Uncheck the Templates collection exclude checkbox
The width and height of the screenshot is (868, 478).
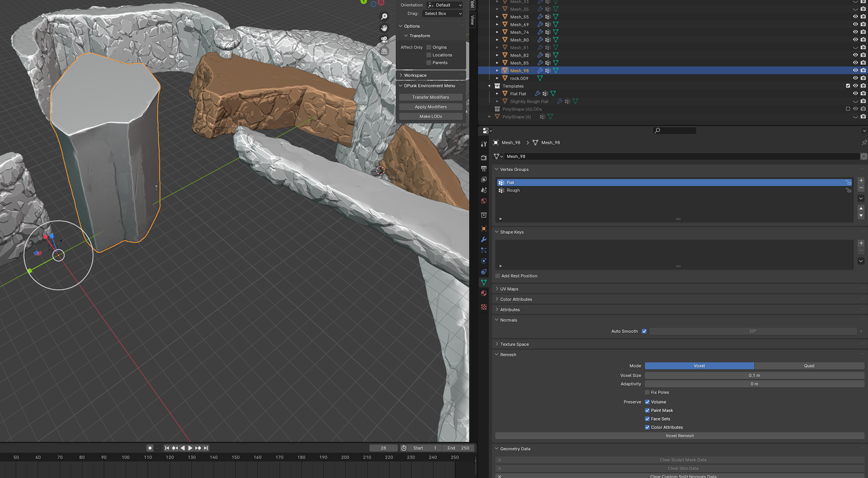(x=848, y=86)
